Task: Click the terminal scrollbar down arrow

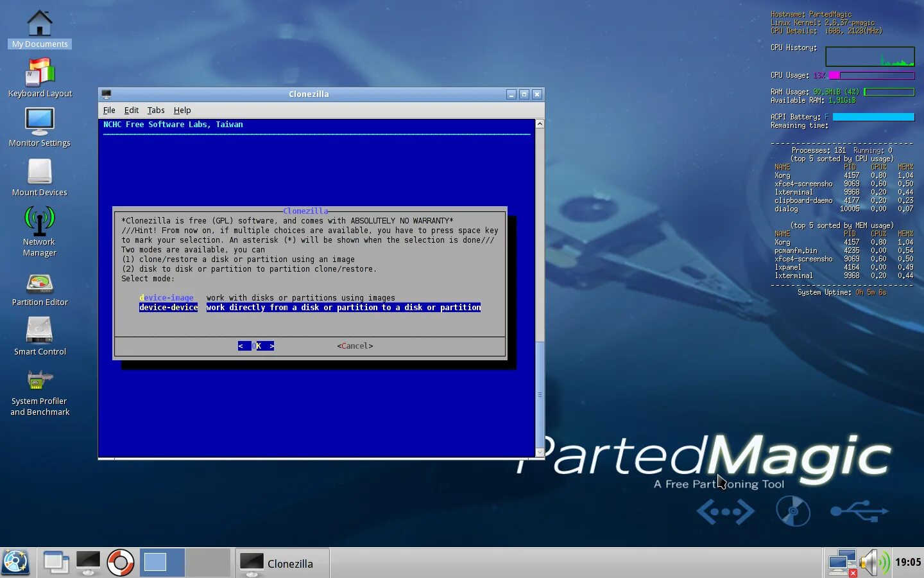Action: [540, 453]
